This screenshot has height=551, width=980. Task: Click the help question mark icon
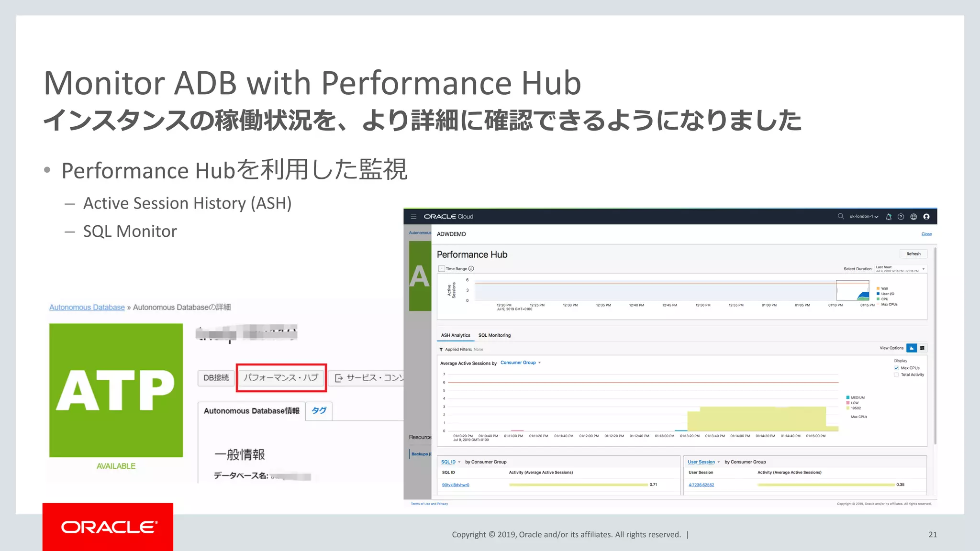click(x=901, y=217)
